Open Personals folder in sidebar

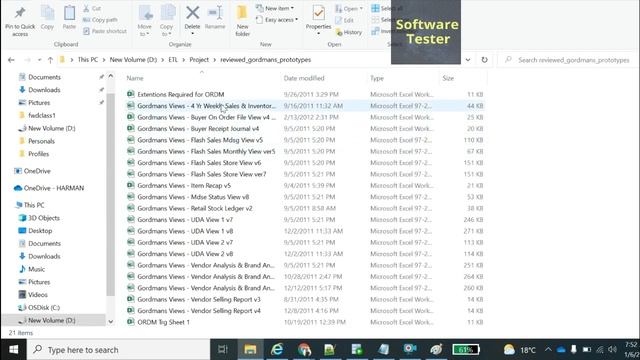click(x=41, y=141)
